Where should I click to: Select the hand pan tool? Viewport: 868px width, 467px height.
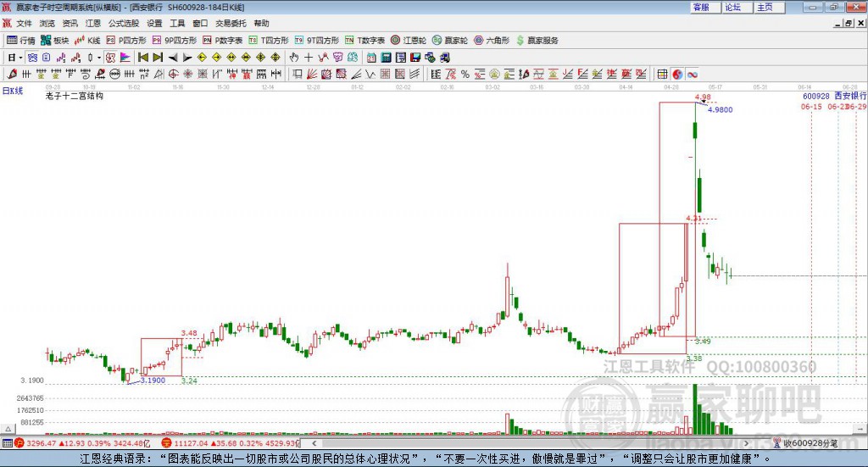click(294, 58)
